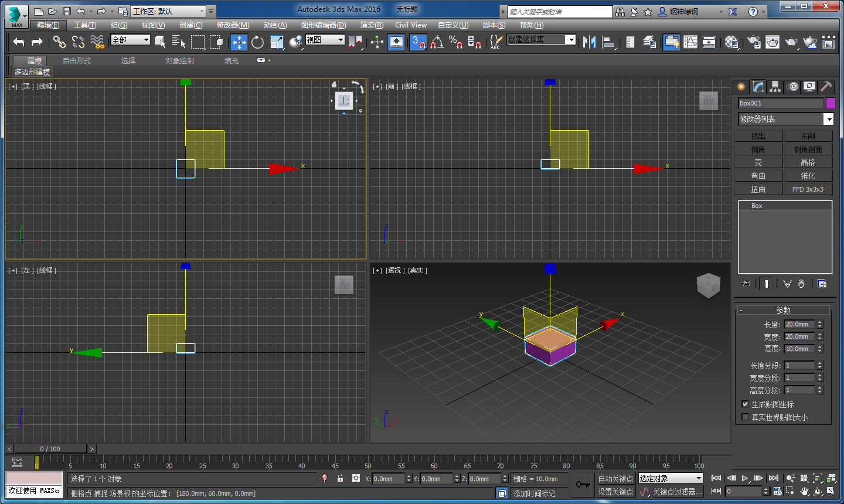Image resolution: width=844 pixels, height=504 pixels.
Task: Expand the 工作区 workspace dropdown
Action: (202, 11)
